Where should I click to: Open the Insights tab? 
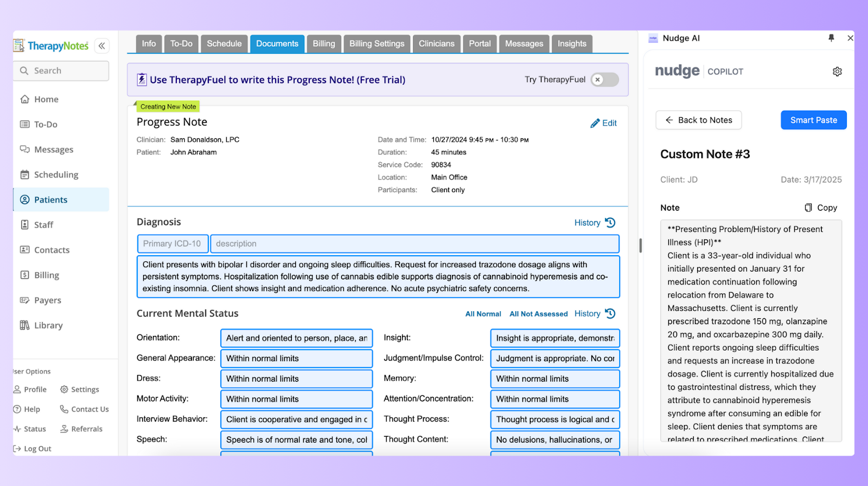572,43
